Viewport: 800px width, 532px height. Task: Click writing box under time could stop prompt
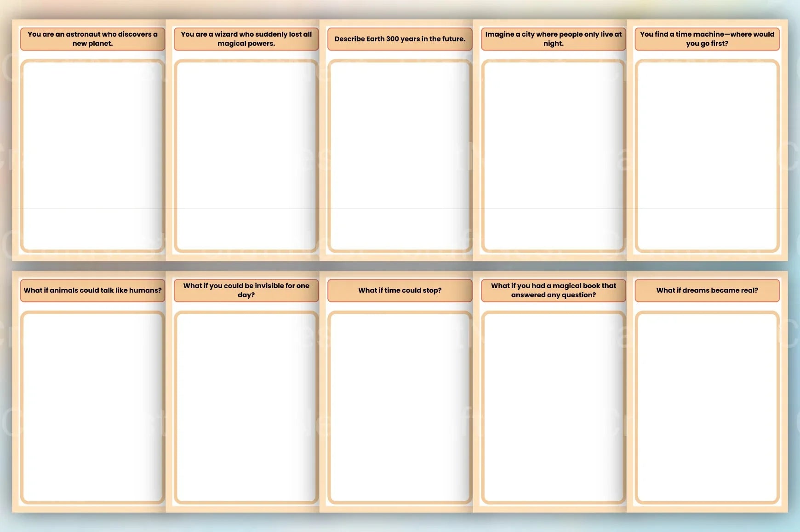400,407
